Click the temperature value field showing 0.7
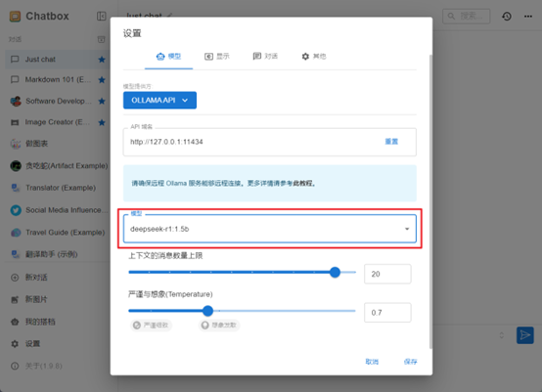Screen dimensions: 542x392 pos(387,313)
